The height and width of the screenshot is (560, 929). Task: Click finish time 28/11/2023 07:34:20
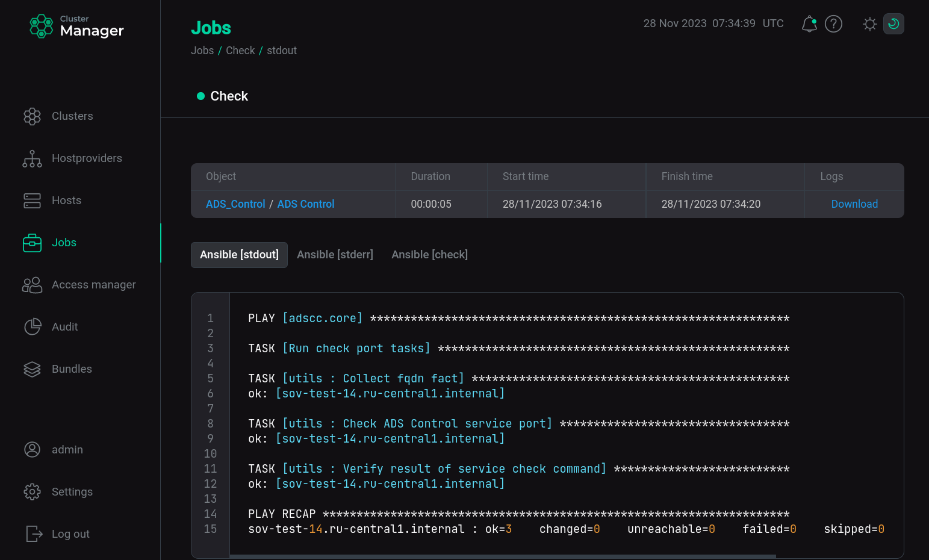point(711,204)
